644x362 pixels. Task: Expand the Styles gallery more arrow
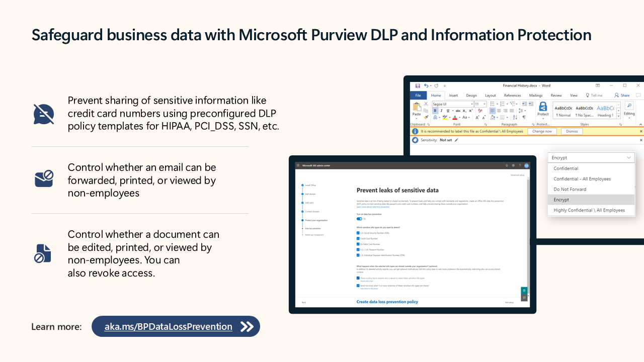tap(618, 117)
